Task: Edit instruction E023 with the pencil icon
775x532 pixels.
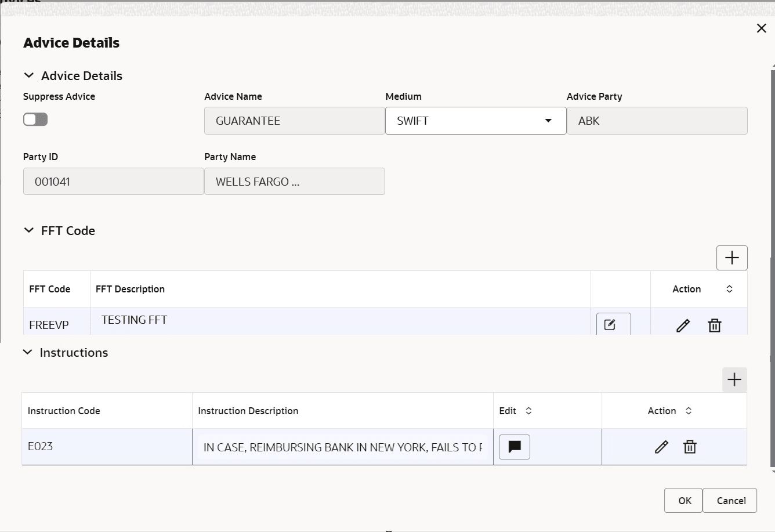Action: [661, 447]
